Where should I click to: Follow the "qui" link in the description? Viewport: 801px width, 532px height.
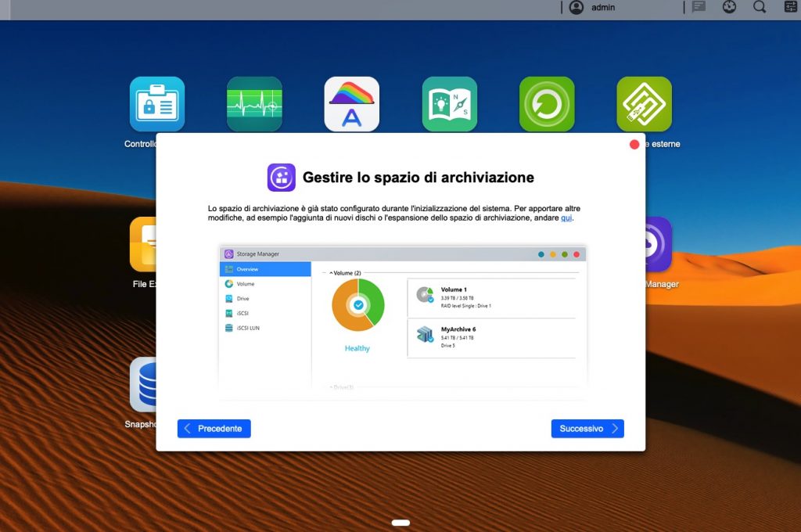click(x=566, y=218)
